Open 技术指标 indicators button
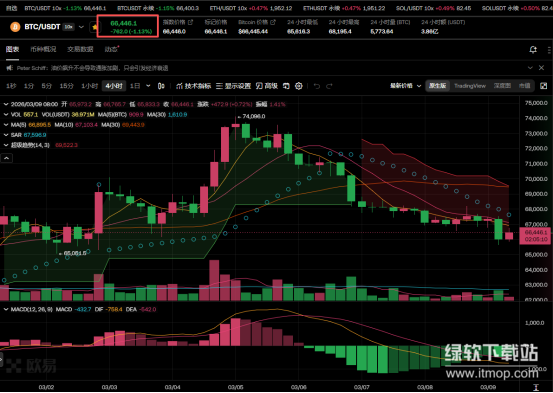The width and height of the screenshot is (553, 393). click(x=193, y=86)
